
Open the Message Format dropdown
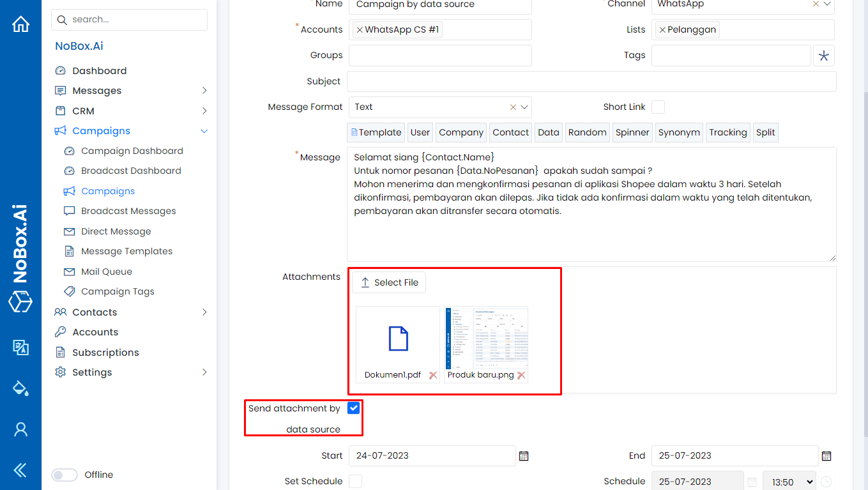pos(525,107)
